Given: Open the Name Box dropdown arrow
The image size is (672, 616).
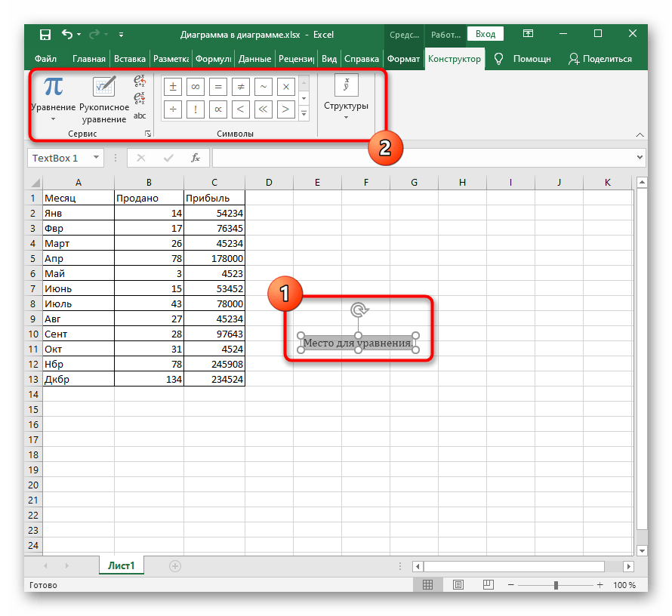Looking at the screenshot, I should 97,159.
